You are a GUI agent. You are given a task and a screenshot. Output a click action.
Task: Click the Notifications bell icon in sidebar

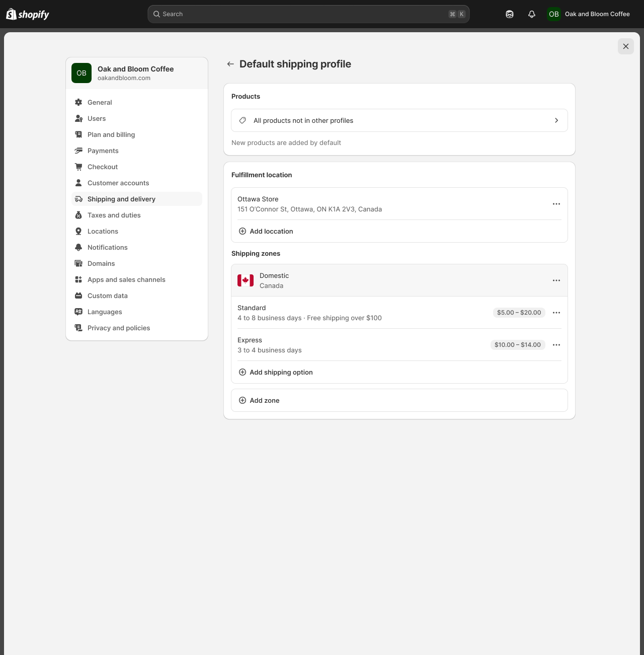[78, 247]
